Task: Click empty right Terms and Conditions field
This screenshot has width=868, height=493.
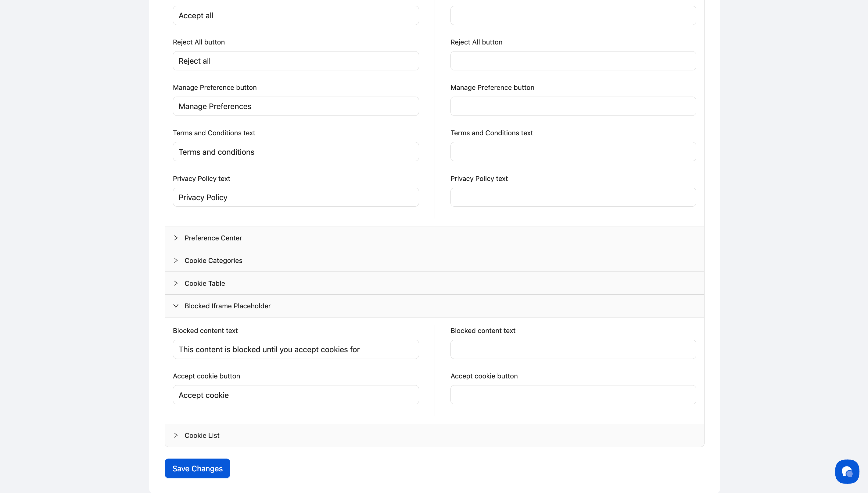Action: pyautogui.click(x=573, y=152)
